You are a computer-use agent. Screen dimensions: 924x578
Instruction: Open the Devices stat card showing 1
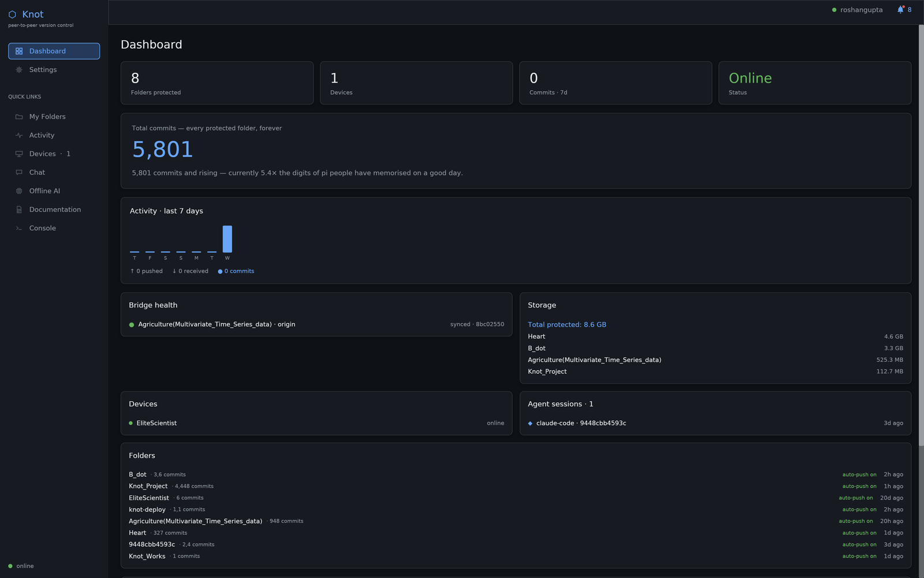[416, 83]
